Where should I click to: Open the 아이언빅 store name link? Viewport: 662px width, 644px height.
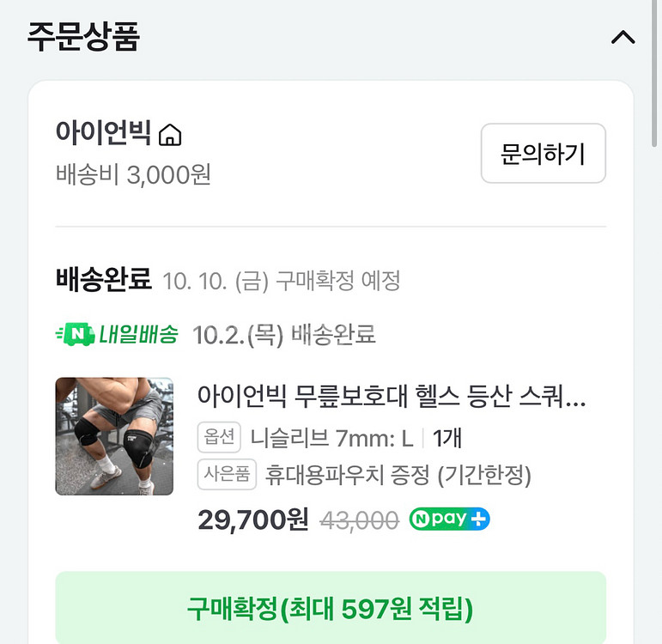point(103,134)
